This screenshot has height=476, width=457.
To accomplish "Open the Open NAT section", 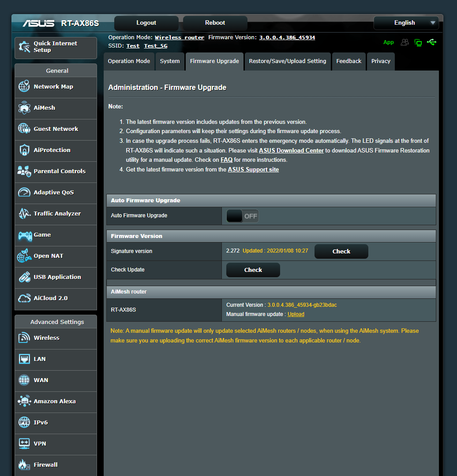I will 24,256.
